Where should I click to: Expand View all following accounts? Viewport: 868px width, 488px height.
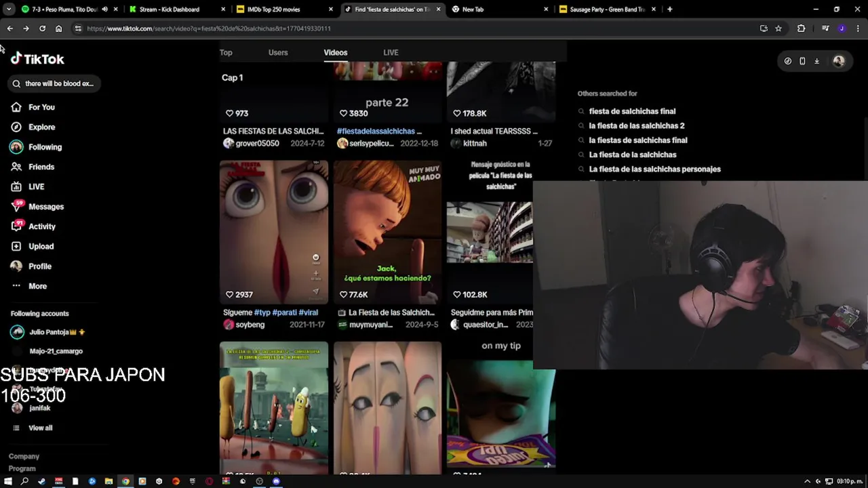[x=40, y=428]
